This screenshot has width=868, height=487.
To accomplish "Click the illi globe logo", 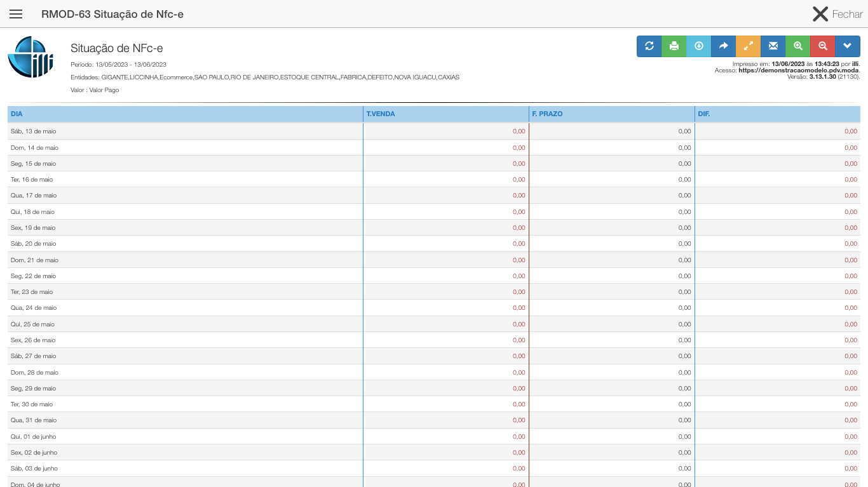I will (x=30, y=57).
